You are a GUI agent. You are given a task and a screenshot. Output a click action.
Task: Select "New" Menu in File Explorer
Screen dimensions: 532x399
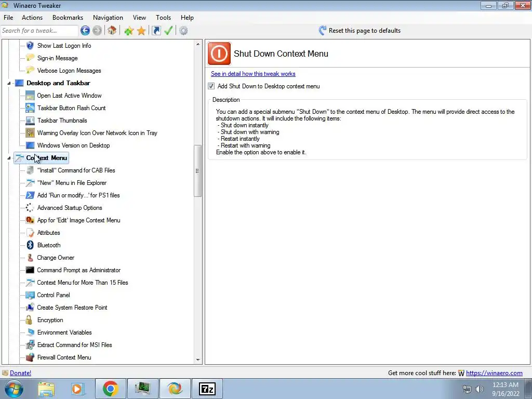pos(72,183)
